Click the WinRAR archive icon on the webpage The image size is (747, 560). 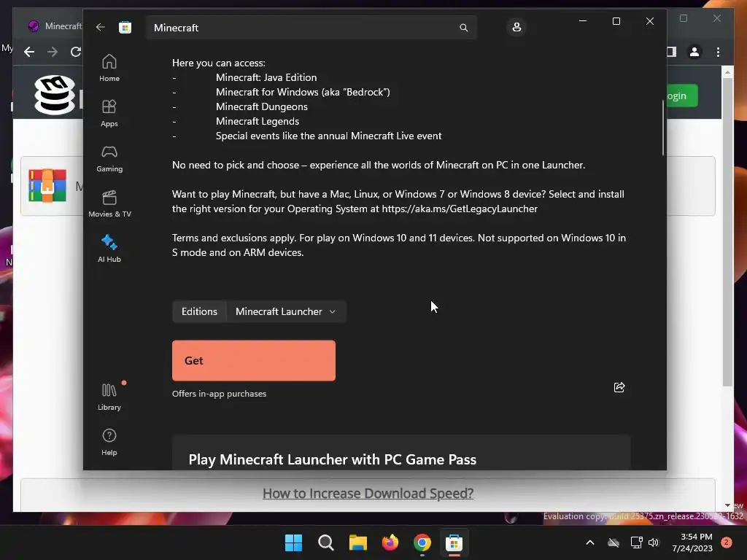47,186
